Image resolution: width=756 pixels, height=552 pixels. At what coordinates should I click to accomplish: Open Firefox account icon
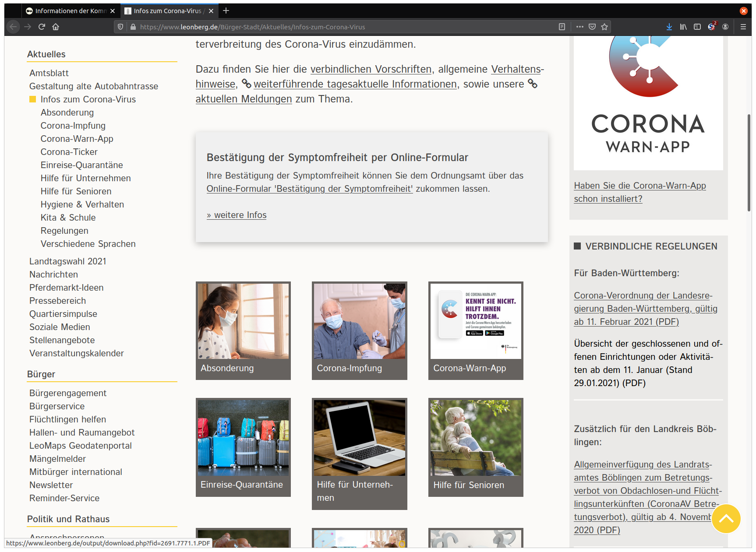[725, 27]
